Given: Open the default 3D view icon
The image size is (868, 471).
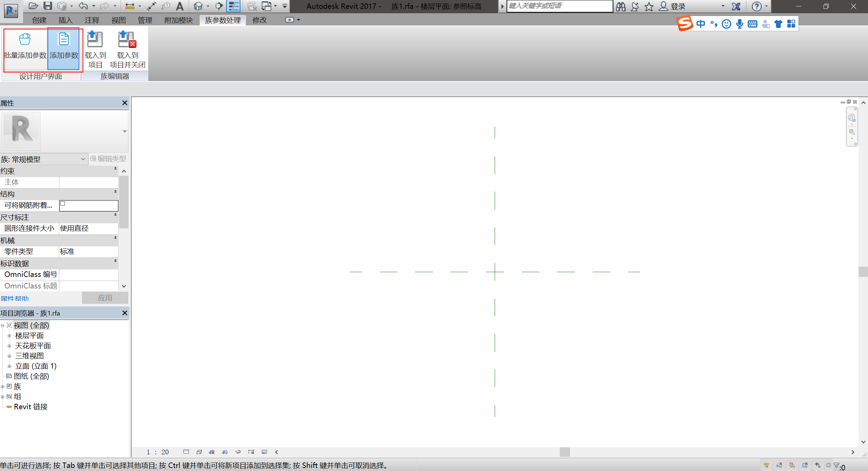Looking at the screenshot, I should (198, 6).
